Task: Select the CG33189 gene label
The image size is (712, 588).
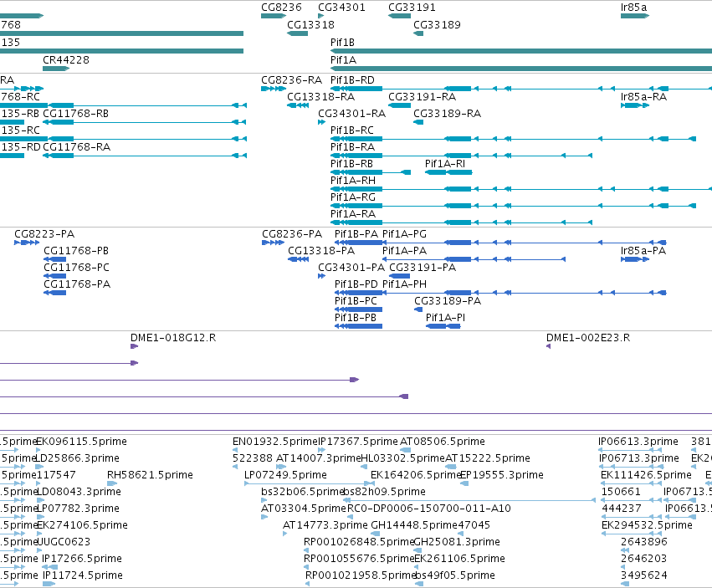Action: (x=437, y=24)
